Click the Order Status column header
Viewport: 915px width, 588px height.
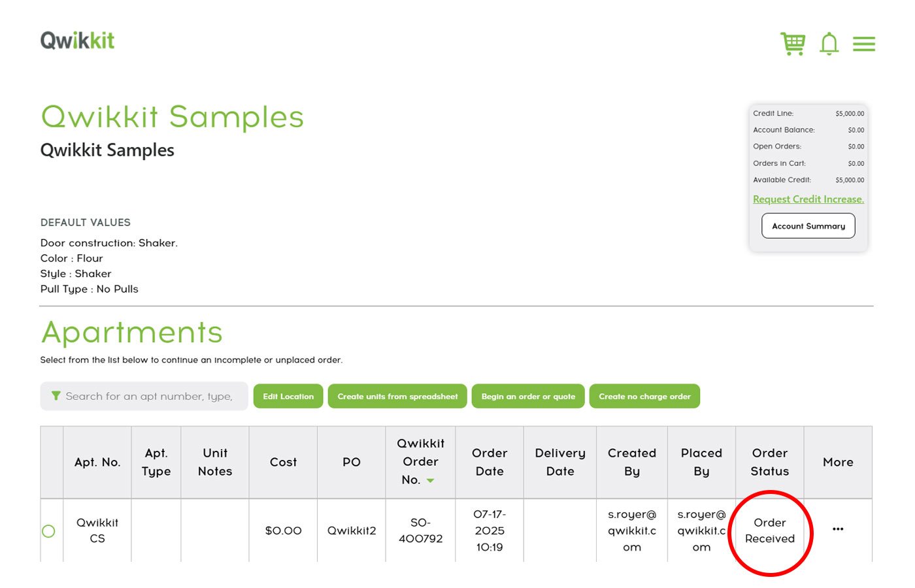point(769,462)
